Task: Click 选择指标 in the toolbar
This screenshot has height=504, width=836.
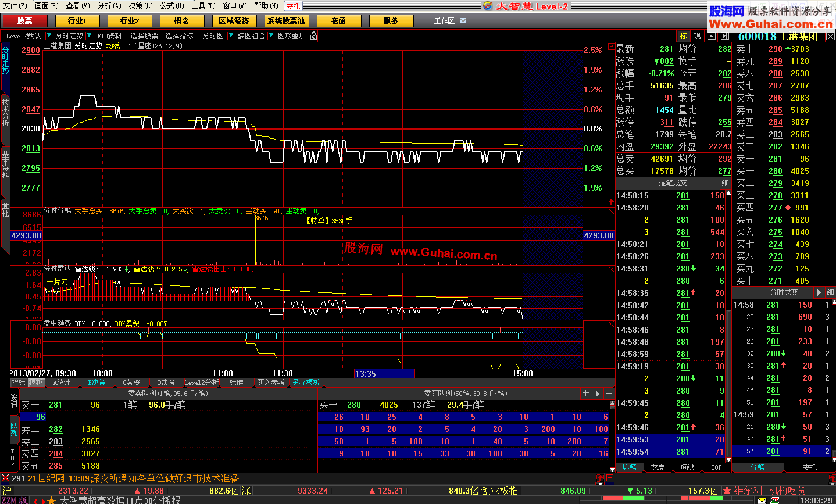Action: point(179,36)
